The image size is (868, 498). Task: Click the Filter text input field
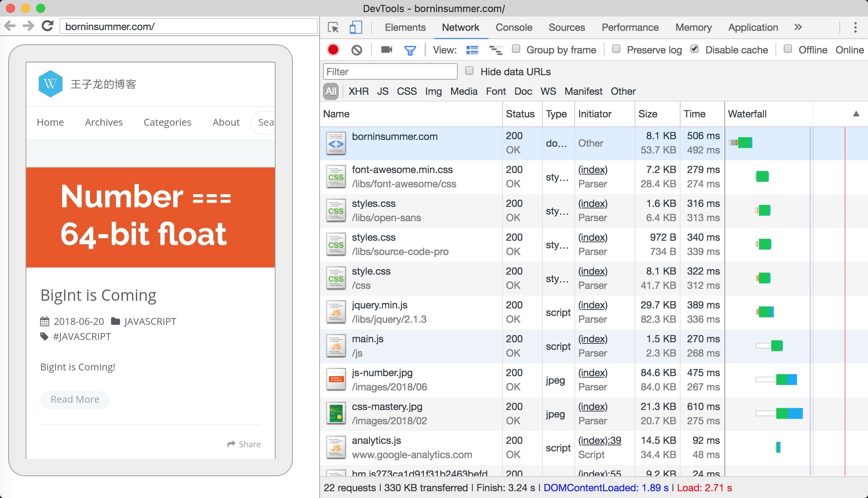pos(390,71)
